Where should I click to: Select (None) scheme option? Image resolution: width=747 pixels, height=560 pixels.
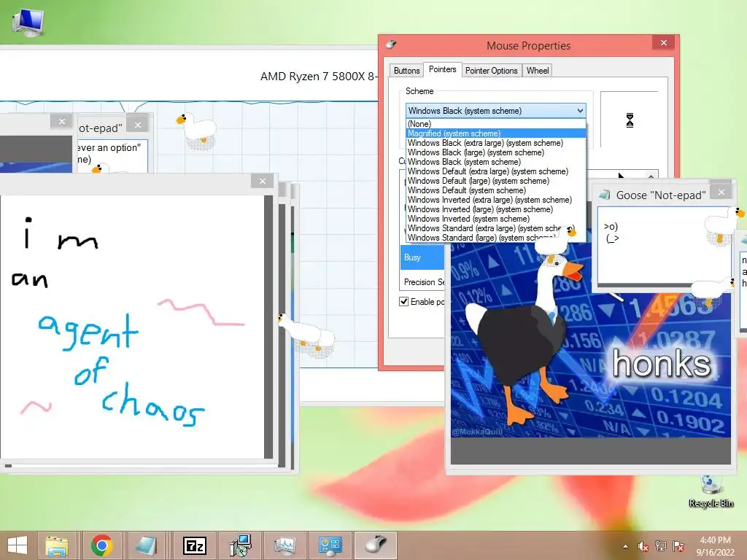495,124
